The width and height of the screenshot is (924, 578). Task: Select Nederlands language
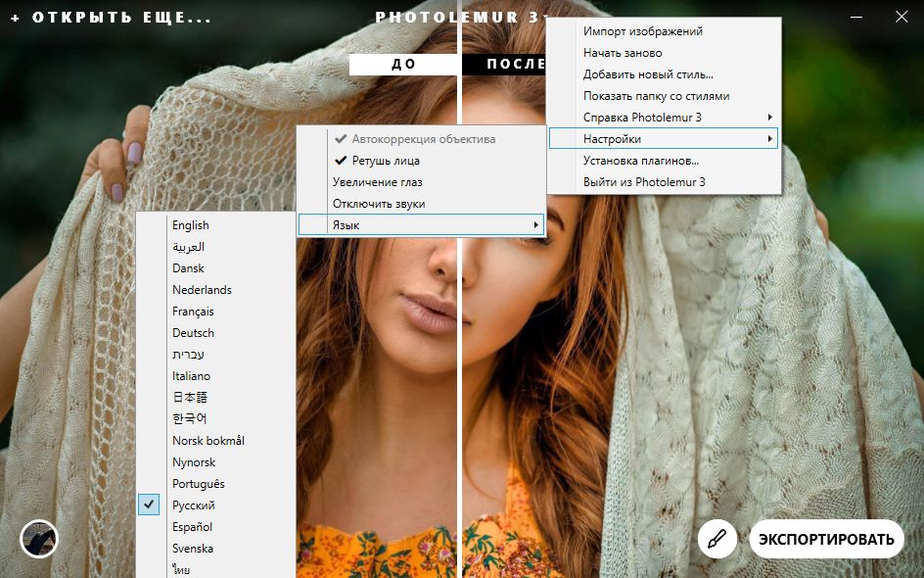215,290
